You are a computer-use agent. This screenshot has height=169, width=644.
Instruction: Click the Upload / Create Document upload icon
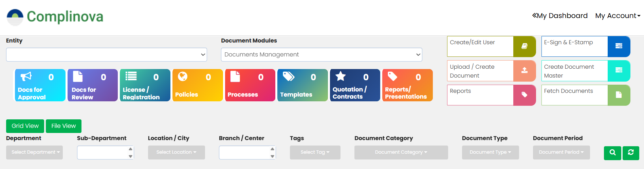pyautogui.click(x=525, y=70)
